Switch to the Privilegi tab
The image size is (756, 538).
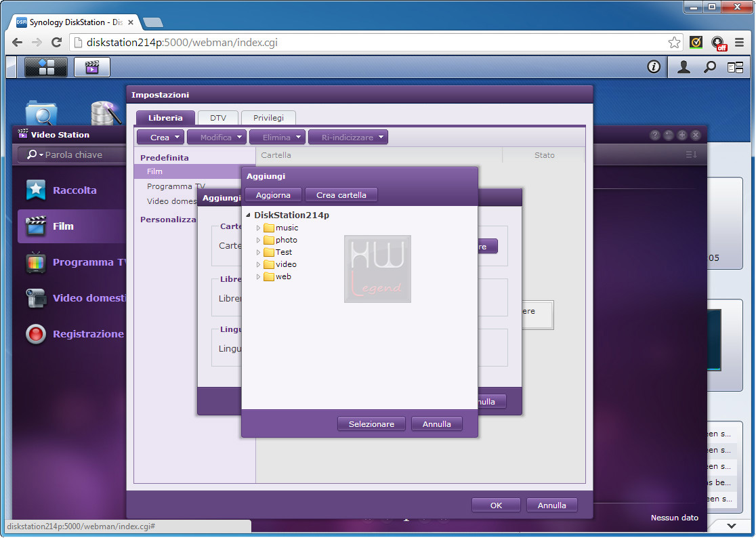click(x=268, y=118)
